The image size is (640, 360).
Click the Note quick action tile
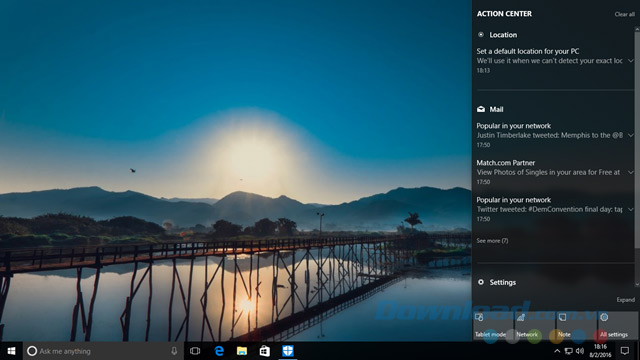click(x=576, y=326)
